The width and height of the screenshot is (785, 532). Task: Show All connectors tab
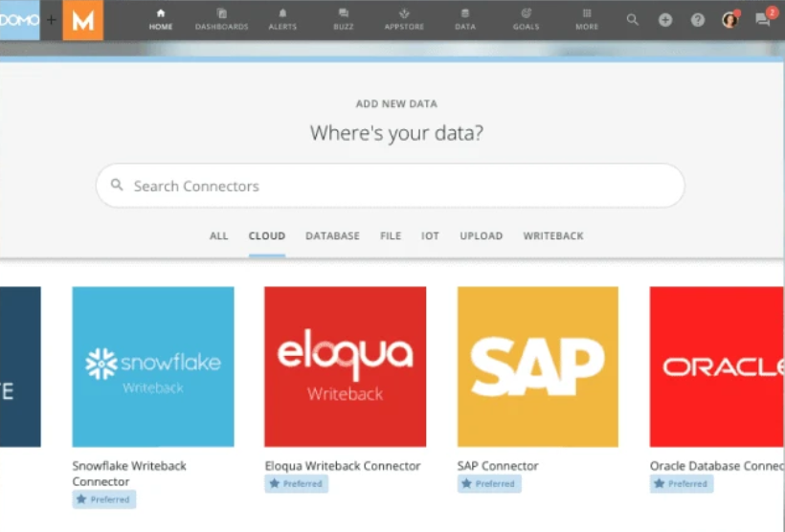pos(219,235)
